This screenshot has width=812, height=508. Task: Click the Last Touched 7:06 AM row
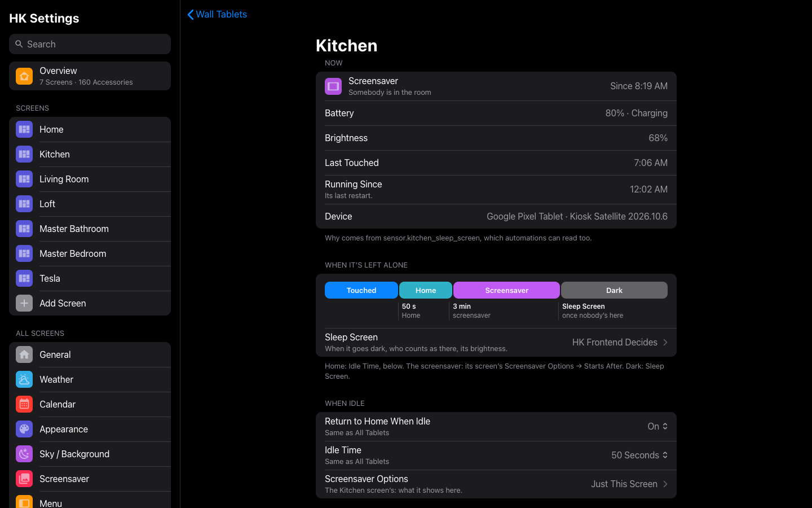pos(496,163)
